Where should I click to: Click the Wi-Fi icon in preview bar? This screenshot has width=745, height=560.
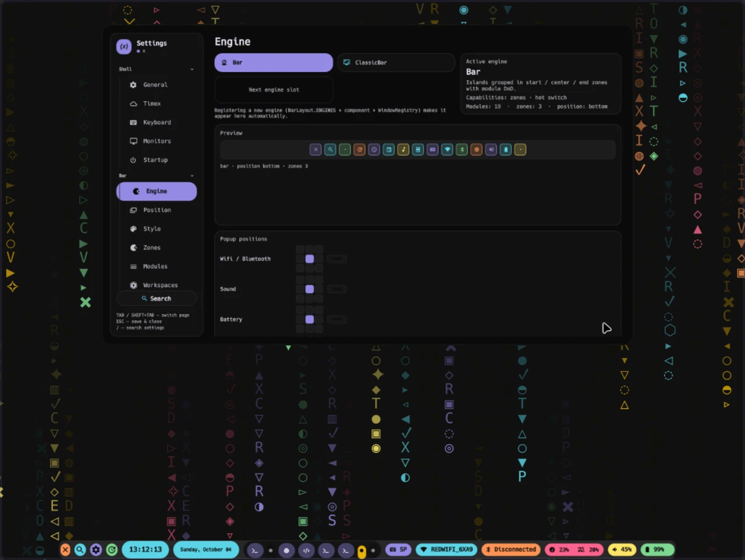point(447,150)
